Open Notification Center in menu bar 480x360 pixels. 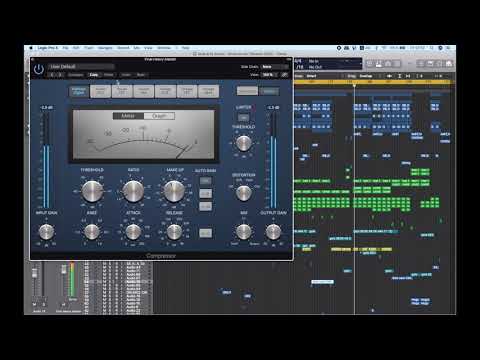449,48
